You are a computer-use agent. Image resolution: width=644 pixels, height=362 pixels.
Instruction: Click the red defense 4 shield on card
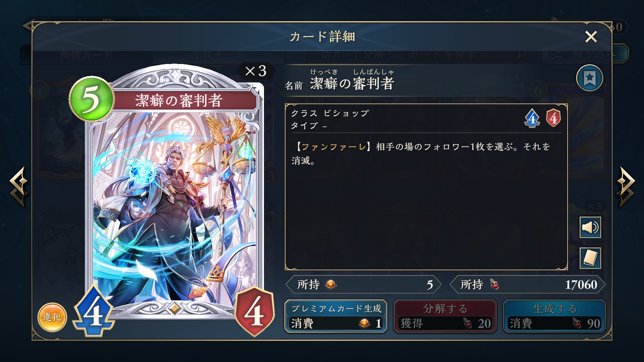click(255, 312)
